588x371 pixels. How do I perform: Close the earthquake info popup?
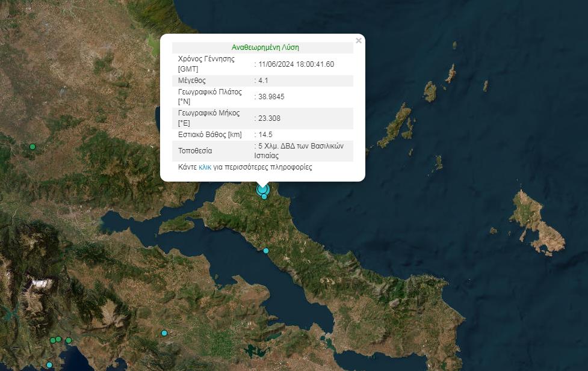coord(359,41)
